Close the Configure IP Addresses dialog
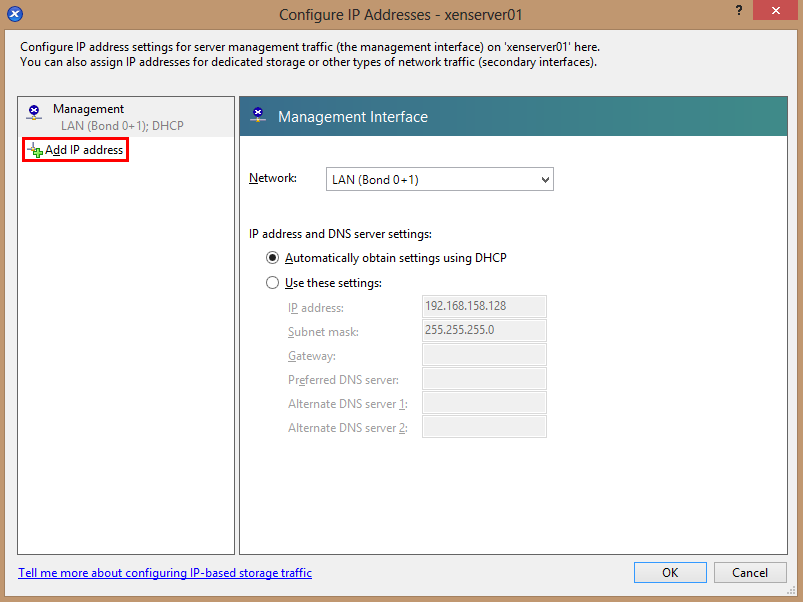This screenshot has height=602, width=803. (x=773, y=12)
